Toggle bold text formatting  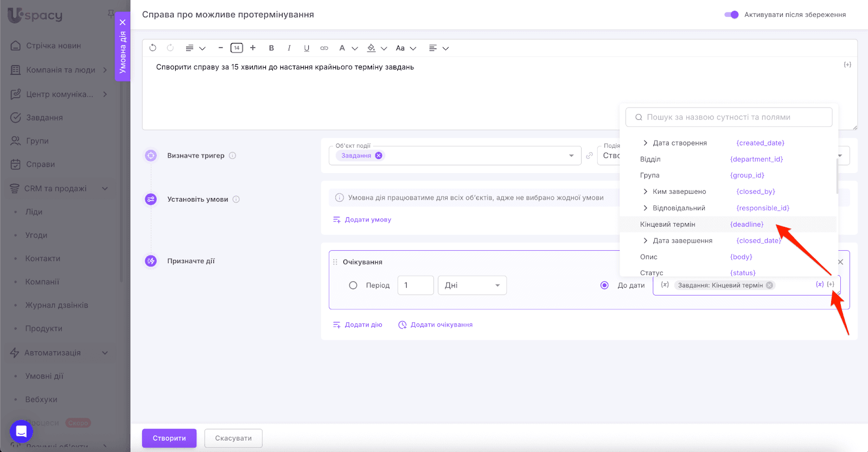pos(271,48)
